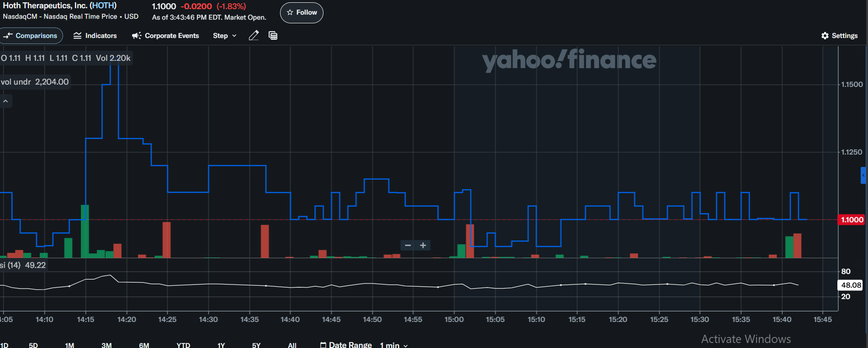Open the 1 min interval dropdown

pos(393,345)
